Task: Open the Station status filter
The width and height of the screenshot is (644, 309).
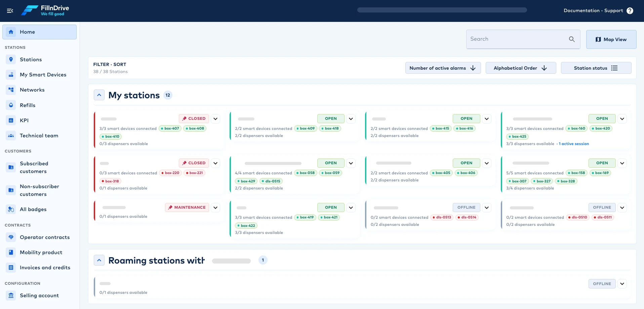Action: (x=596, y=68)
